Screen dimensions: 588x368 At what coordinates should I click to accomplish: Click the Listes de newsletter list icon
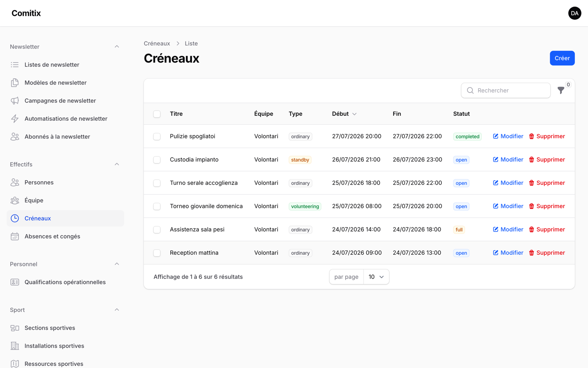click(x=15, y=65)
